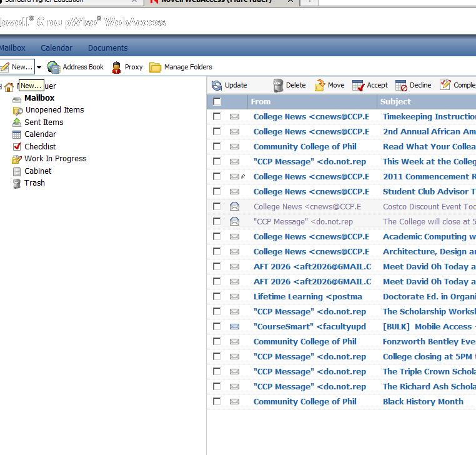Open Architecture, Design subject link
476x455 pixels.
point(429,251)
